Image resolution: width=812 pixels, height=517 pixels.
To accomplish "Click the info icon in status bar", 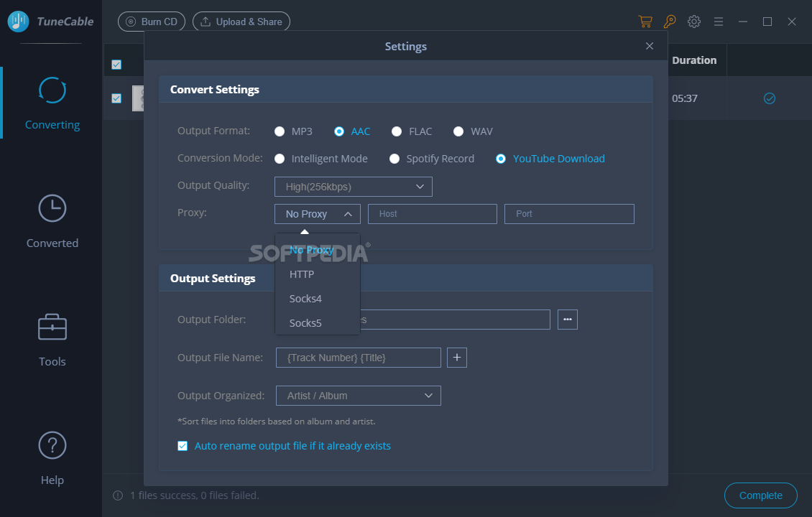I will (x=118, y=495).
